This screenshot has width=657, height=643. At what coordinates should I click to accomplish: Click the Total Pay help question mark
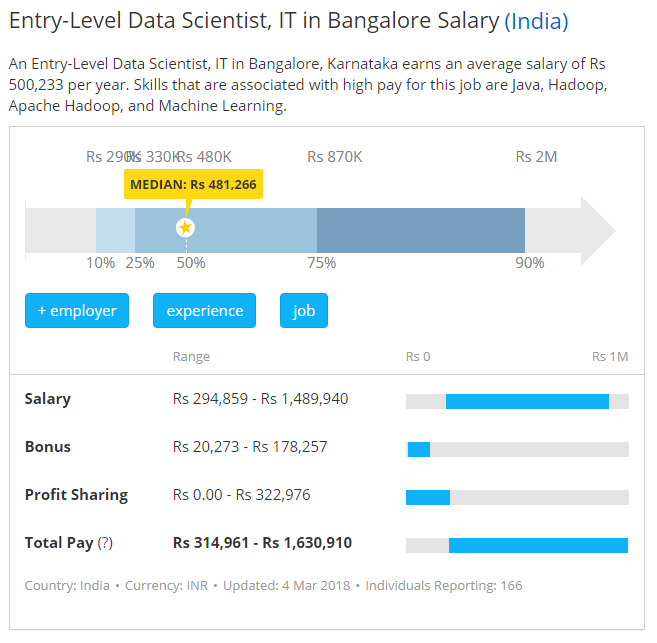point(105,544)
